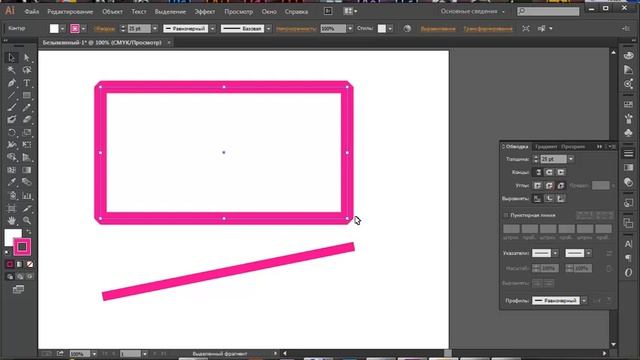640x360 pixels.
Task: Open stroke color dropdown in control bar
Action: pyautogui.click(x=84, y=29)
